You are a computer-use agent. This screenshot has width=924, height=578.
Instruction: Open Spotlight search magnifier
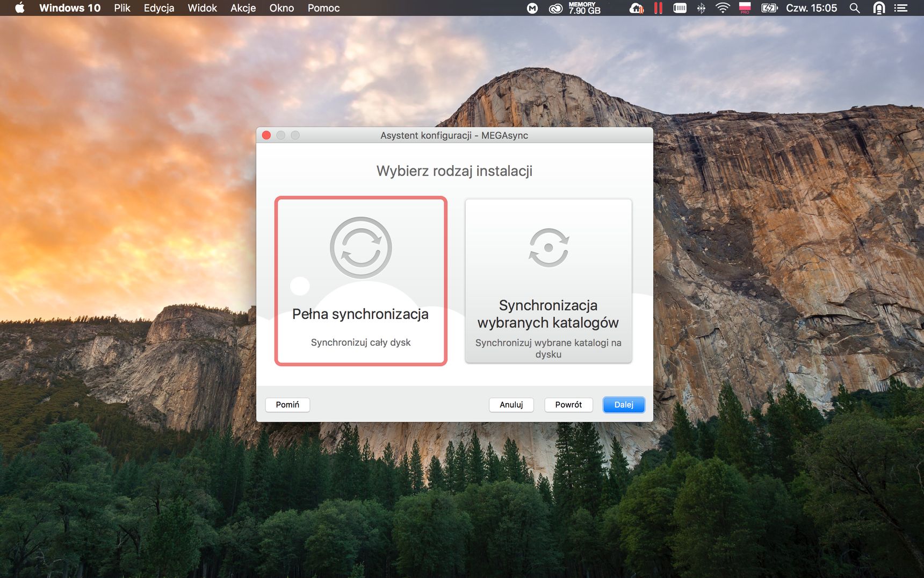tap(855, 8)
